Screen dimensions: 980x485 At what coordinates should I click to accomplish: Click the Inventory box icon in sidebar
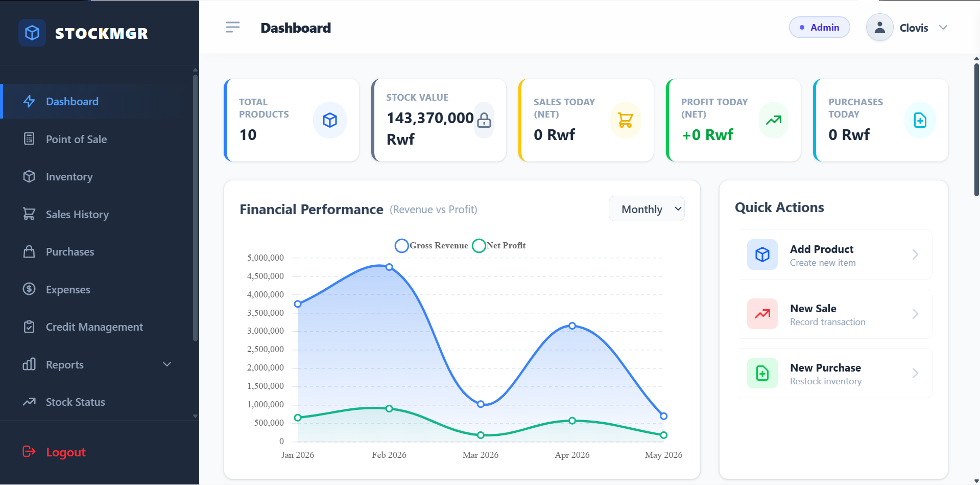(x=29, y=176)
